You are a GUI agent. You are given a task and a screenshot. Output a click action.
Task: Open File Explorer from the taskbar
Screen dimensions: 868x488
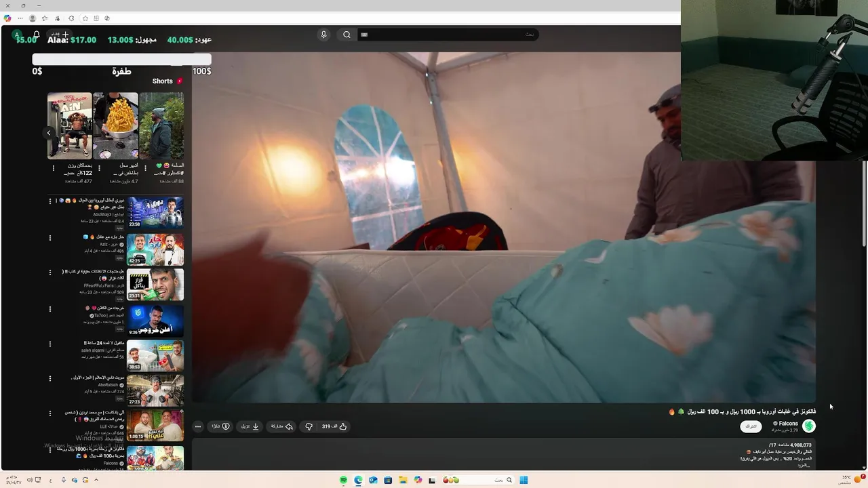[x=403, y=480]
